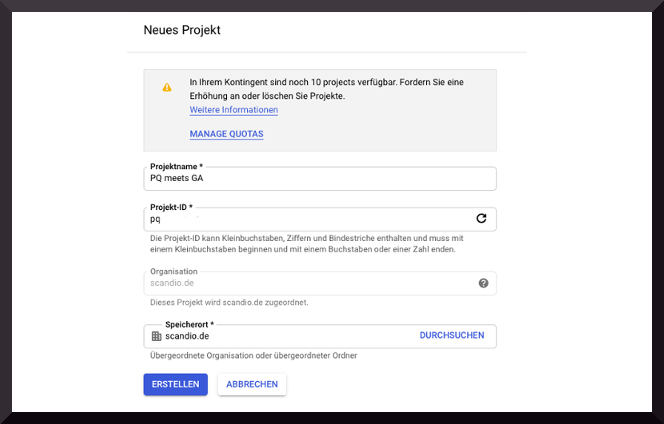Click the hint 'Die Projekt-ID kann Kleinbuchstaben'
The height and width of the screenshot is (424, 664).
217,238
